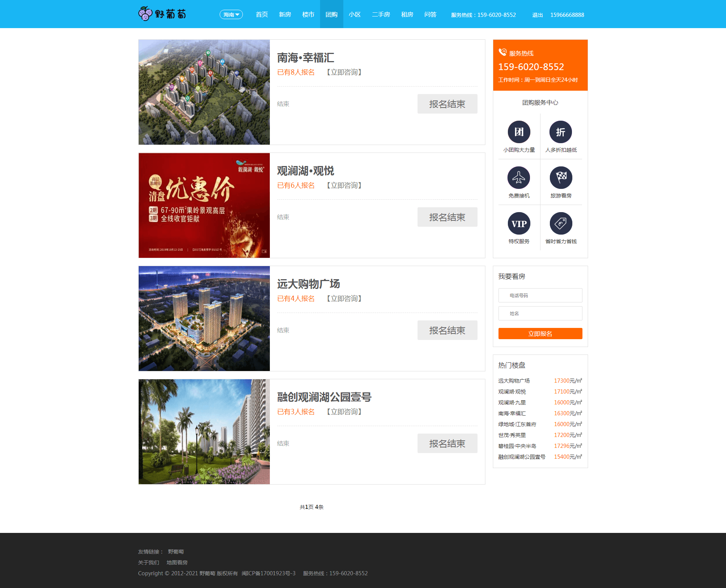Click 报名结束 button for 远大购物广场
This screenshot has height=588, width=726.
448,330
